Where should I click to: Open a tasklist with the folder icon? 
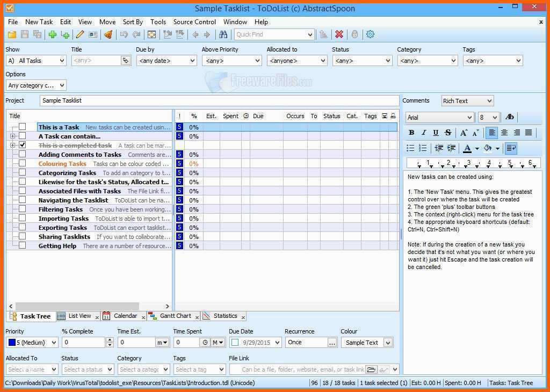point(12,34)
